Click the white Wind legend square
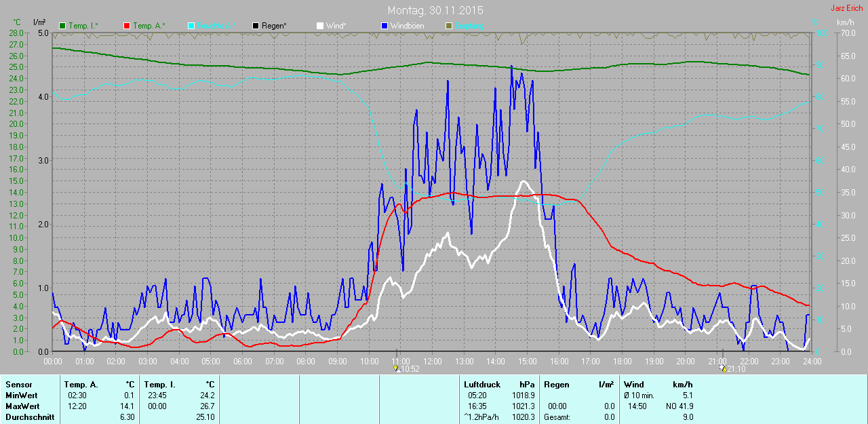This screenshot has height=424, width=868. click(x=320, y=26)
